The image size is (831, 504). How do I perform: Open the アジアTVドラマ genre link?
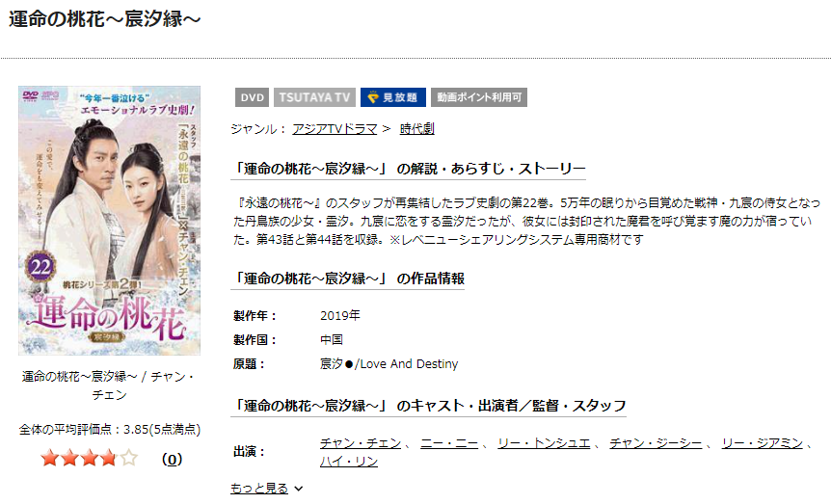(x=335, y=129)
